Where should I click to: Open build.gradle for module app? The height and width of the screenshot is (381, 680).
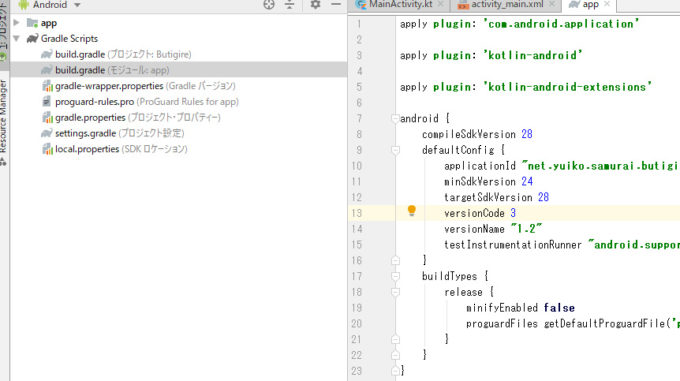[112, 70]
